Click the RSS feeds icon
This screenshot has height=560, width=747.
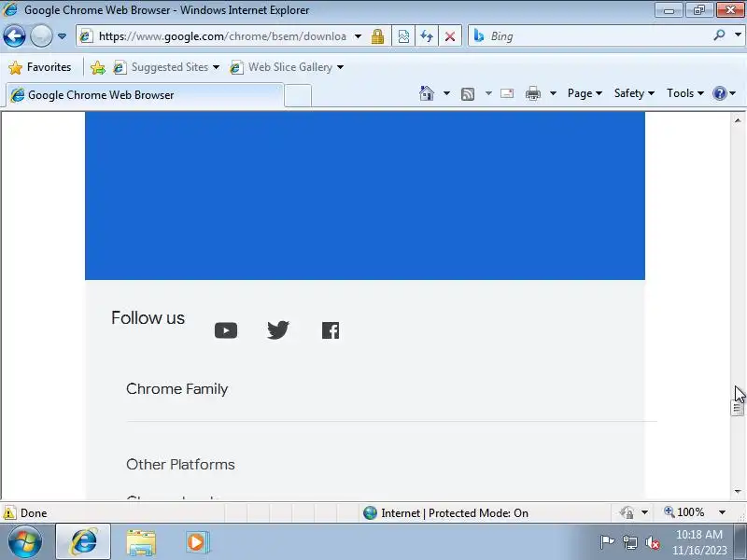tap(468, 94)
